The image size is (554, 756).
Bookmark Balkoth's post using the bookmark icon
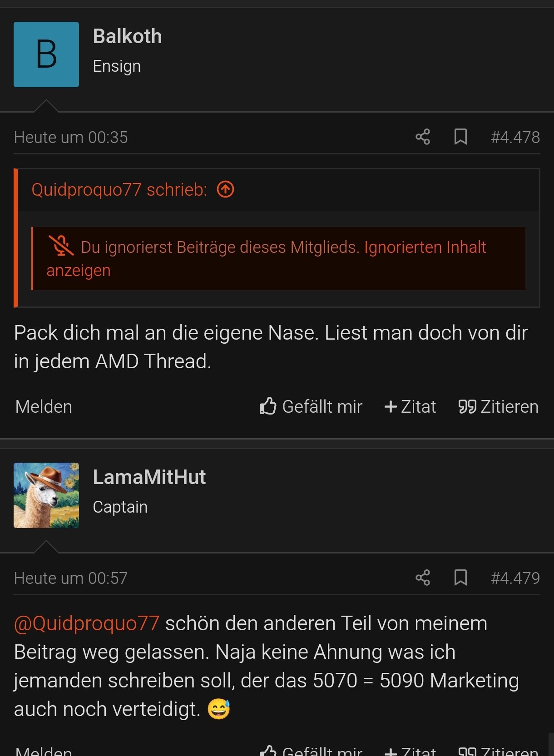click(461, 137)
